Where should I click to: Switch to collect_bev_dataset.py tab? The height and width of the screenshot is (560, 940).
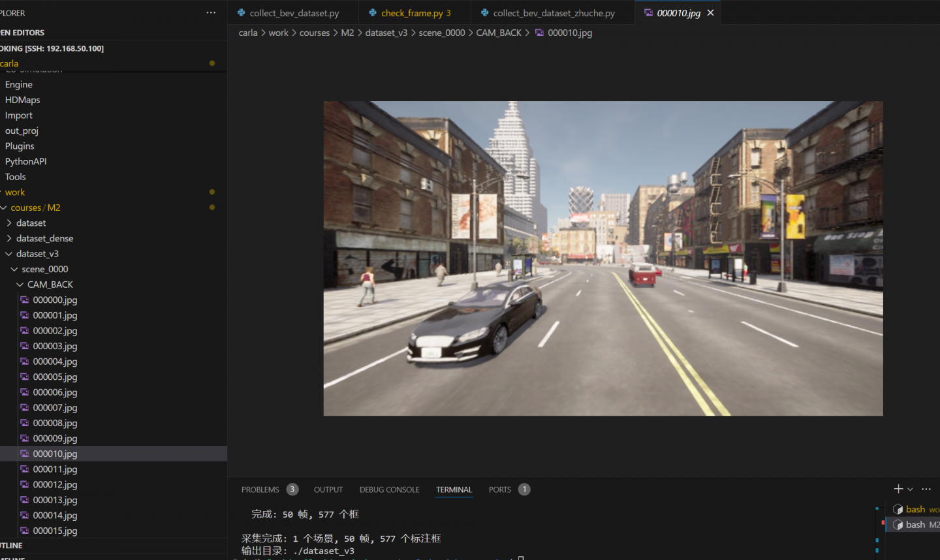tap(293, 13)
